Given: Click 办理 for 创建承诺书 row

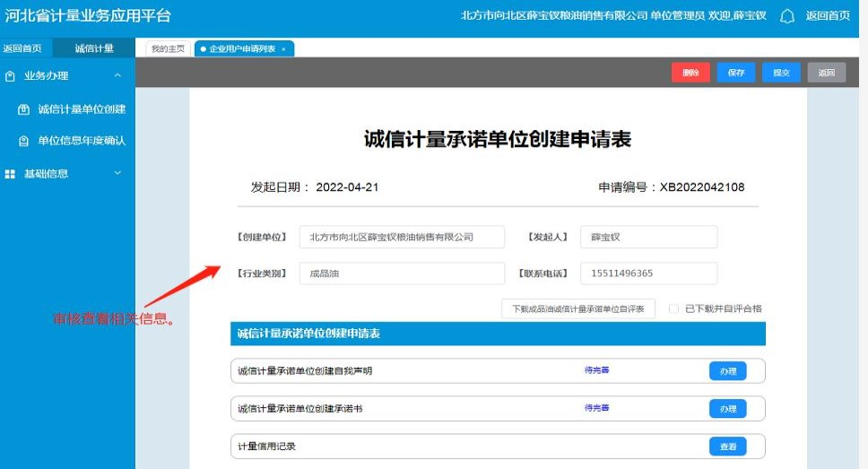Looking at the screenshot, I should (727, 409).
